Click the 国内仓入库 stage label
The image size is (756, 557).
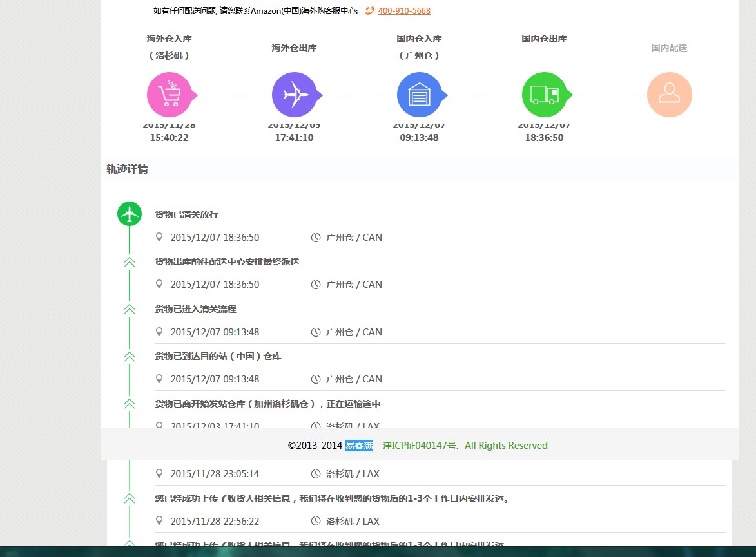click(x=419, y=39)
